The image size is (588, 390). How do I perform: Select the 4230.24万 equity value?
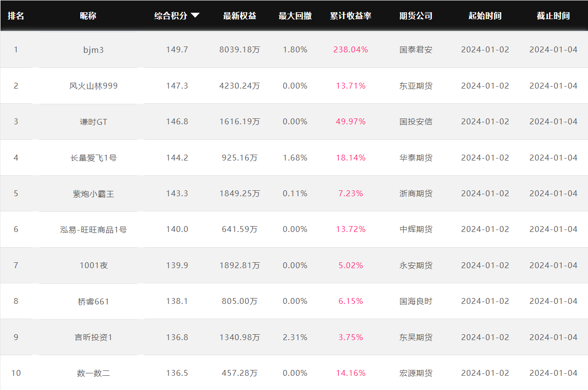coord(240,86)
